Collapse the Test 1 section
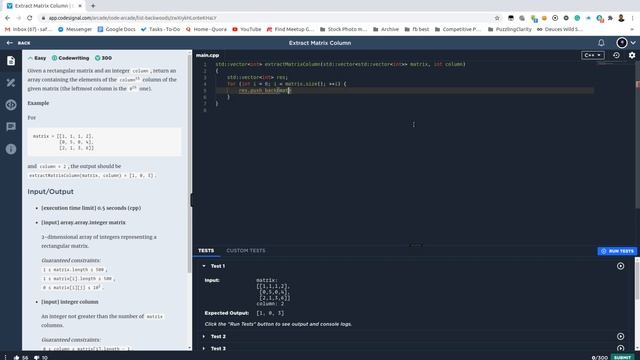The height and width of the screenshot is (360, 640). click(x=204, y=266)
